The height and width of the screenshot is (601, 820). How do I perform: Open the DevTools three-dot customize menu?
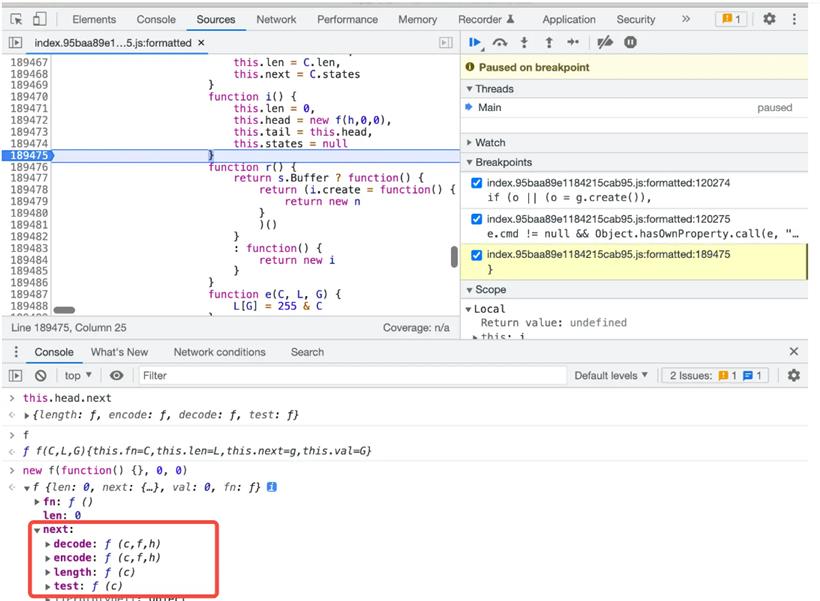tap(794, 19)
